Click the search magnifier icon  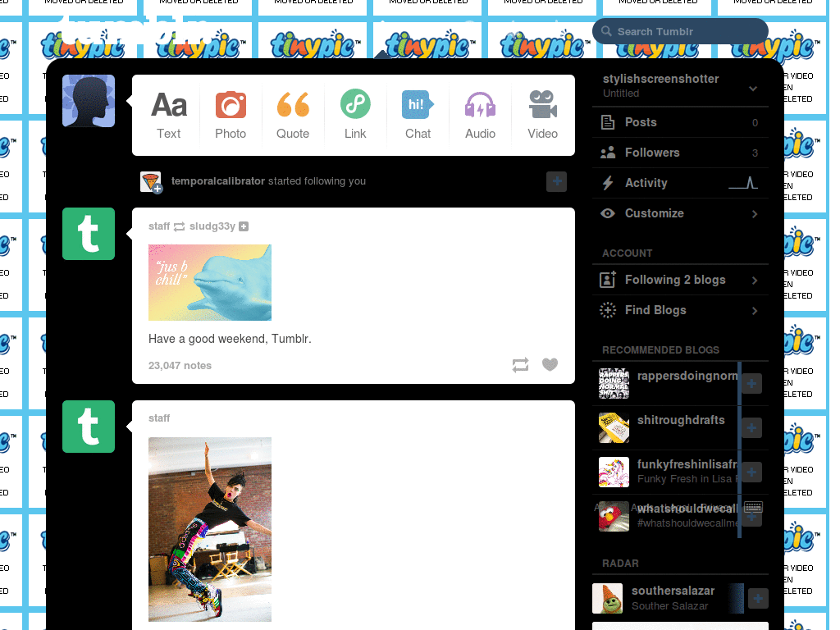(606, 31)
